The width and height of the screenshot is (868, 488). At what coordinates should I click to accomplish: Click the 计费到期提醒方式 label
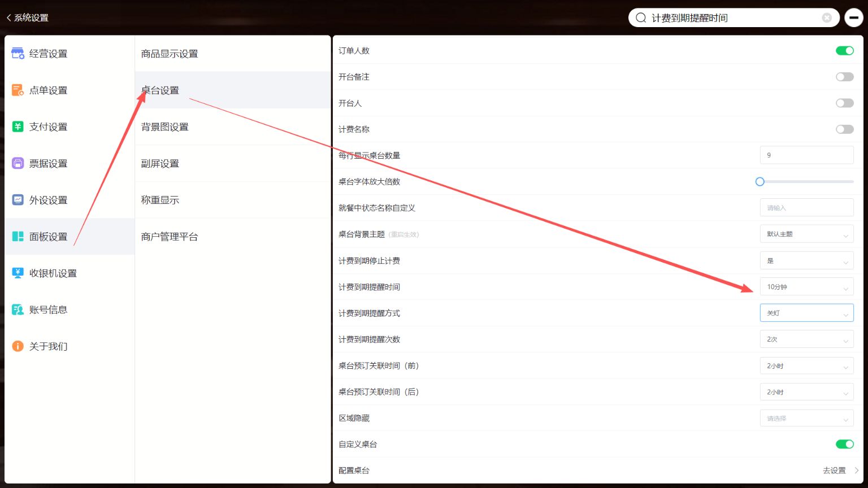click(369, 313)
